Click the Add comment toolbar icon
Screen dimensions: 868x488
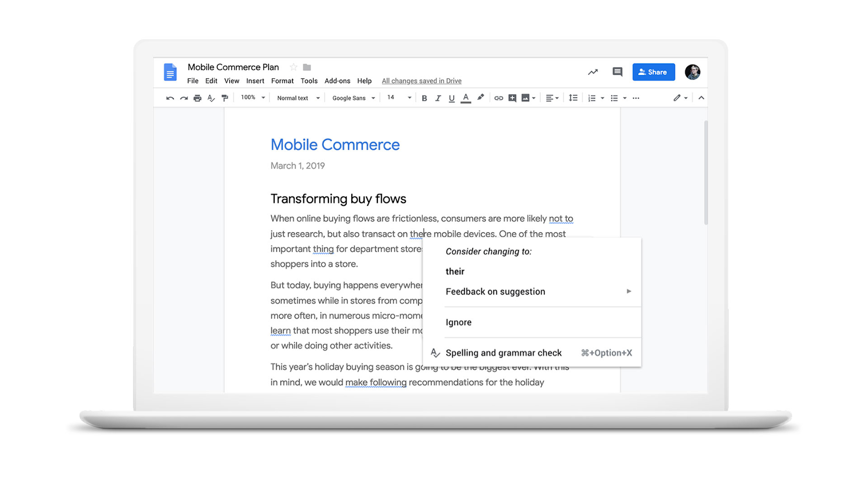click(512, 98)
